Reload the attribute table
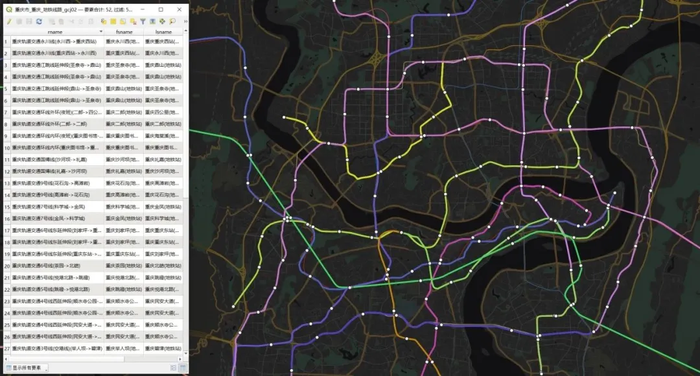Image resolution: width=700 pixels, height=376 pixels. pyautogui.click(x=39, y=21)
